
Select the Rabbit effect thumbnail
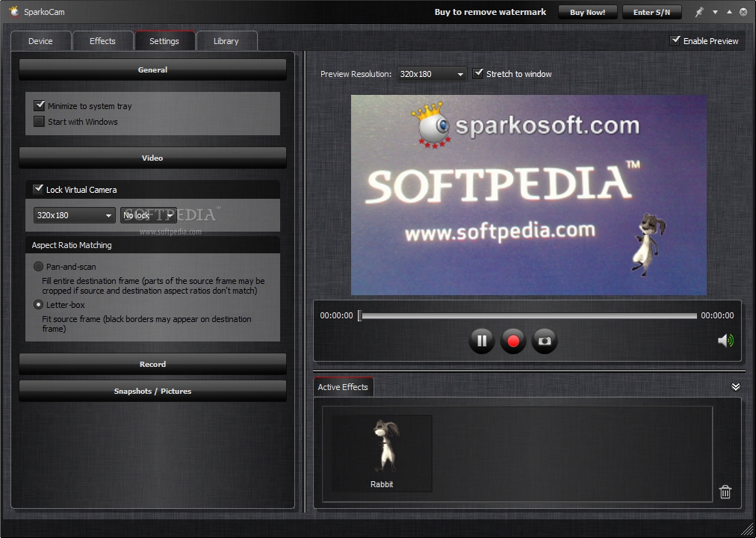[382, 453]
